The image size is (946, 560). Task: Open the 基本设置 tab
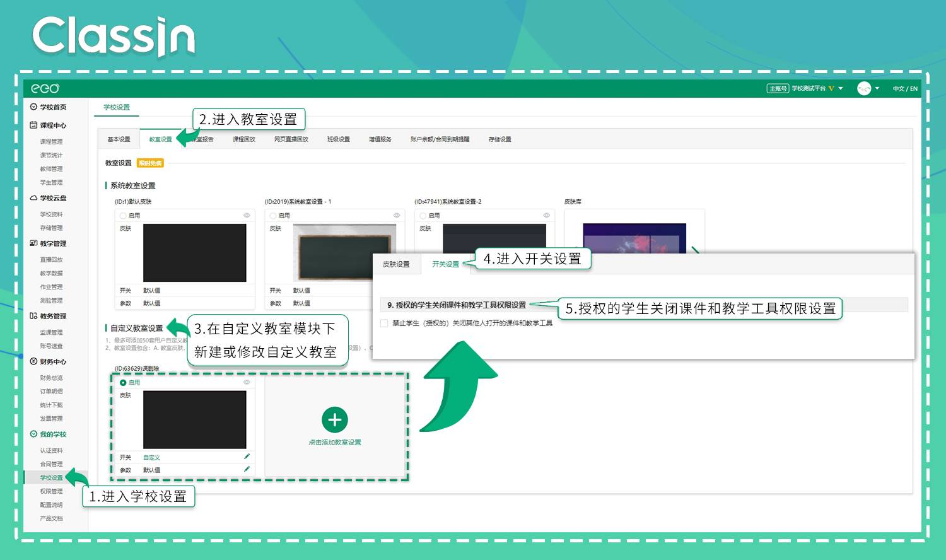[x=119, y=139]
